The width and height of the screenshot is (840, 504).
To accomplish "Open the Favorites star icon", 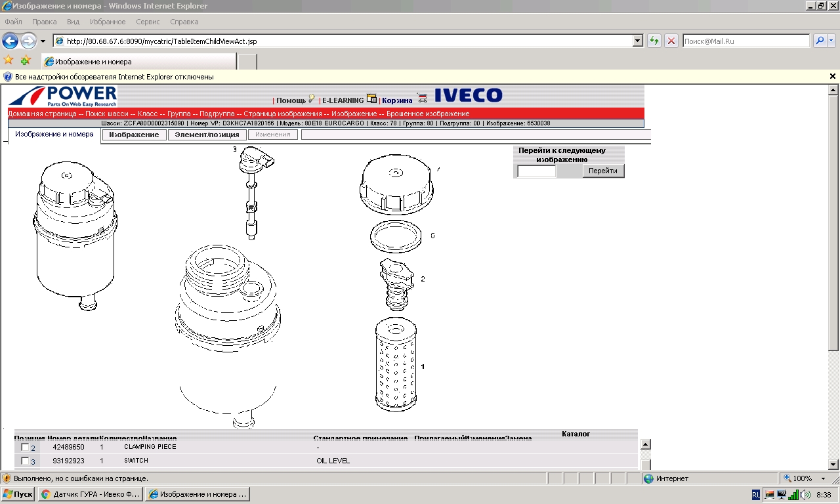I will tap(9, 60).
